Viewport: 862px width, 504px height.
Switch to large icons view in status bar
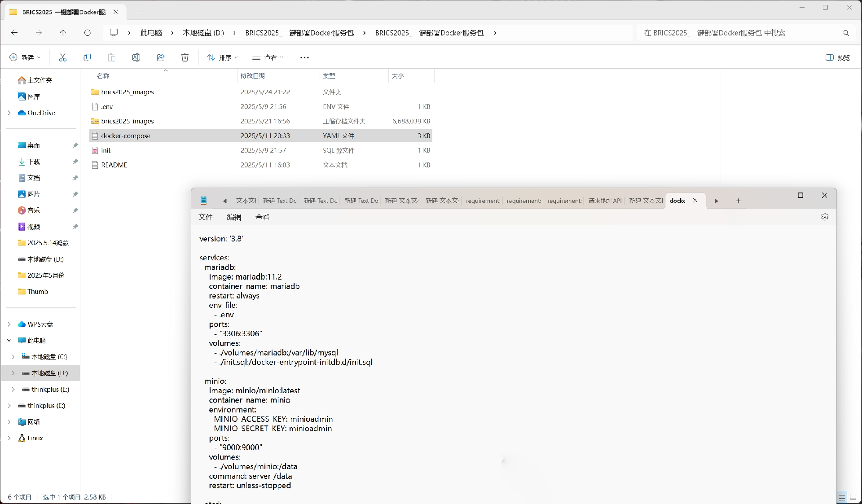click(x=852, y=497)
